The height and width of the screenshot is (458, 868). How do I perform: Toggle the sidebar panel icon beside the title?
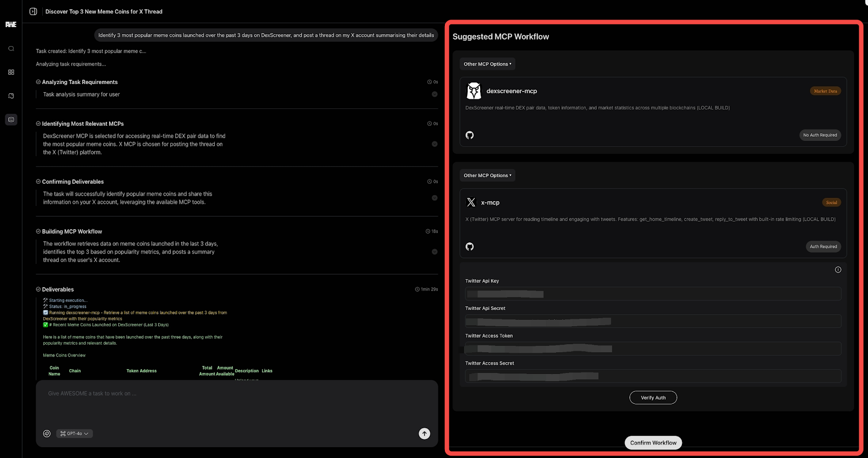pos(33,11)
